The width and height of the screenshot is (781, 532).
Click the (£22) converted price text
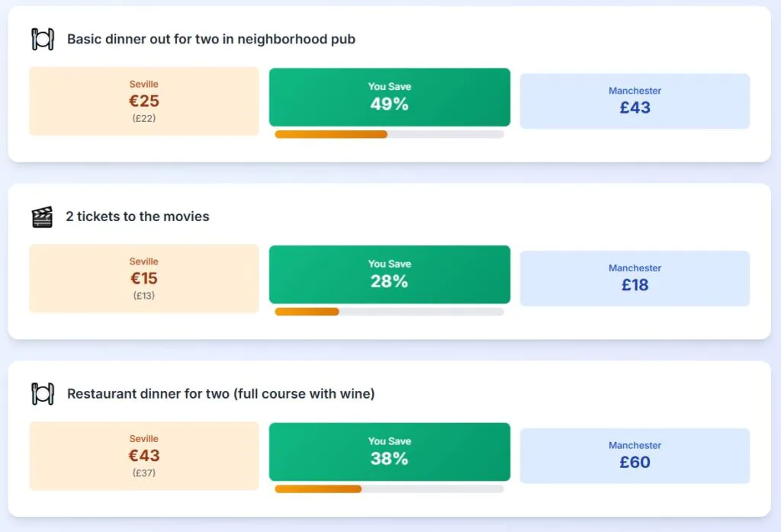pos(144,118)
